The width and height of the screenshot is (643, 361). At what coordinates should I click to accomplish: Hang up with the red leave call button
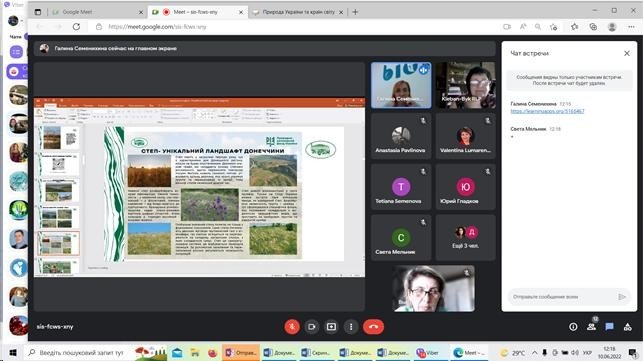point(373,327)
